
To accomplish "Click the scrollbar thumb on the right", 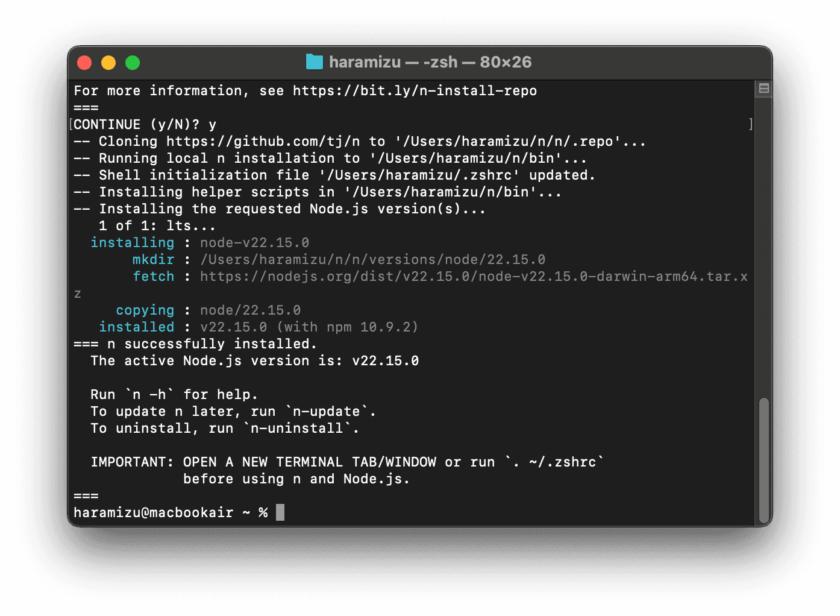I will click(x=763, y=460).
